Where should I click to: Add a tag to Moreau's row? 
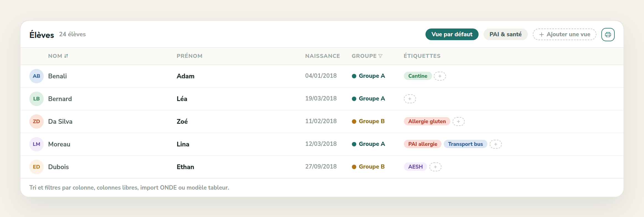pos(495,144)
